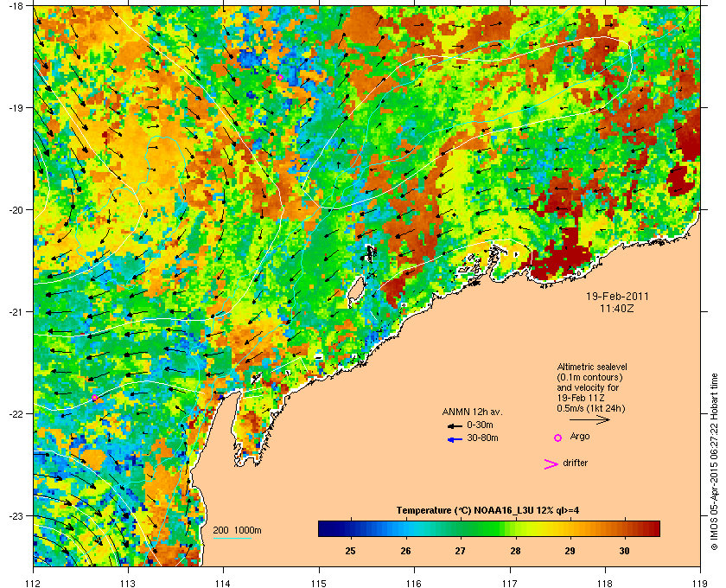The image size is (726, 588).
Task: Click the cyan 200 1000m depth contour line sample
Action: [x=232, y=539]
